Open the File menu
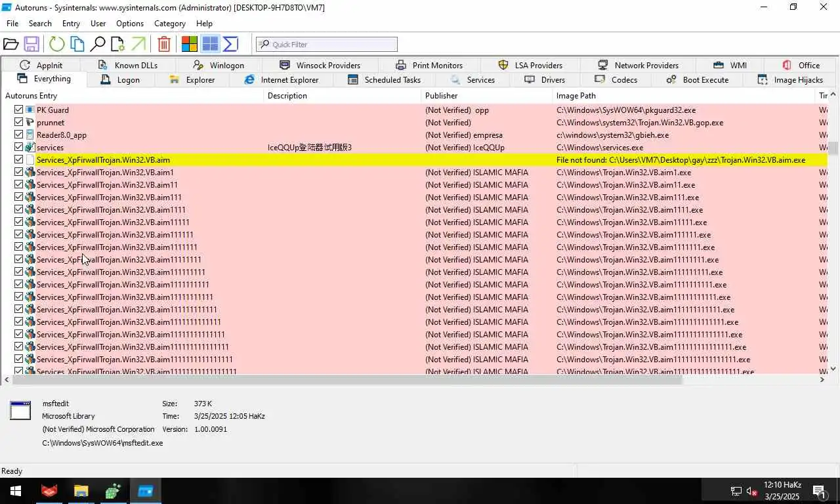840x504 pixels. click(12, 23)
